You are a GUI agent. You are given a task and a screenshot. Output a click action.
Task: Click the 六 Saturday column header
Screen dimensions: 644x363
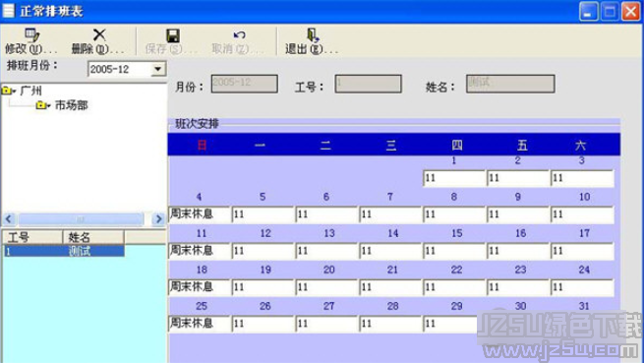tap(580, 145)
